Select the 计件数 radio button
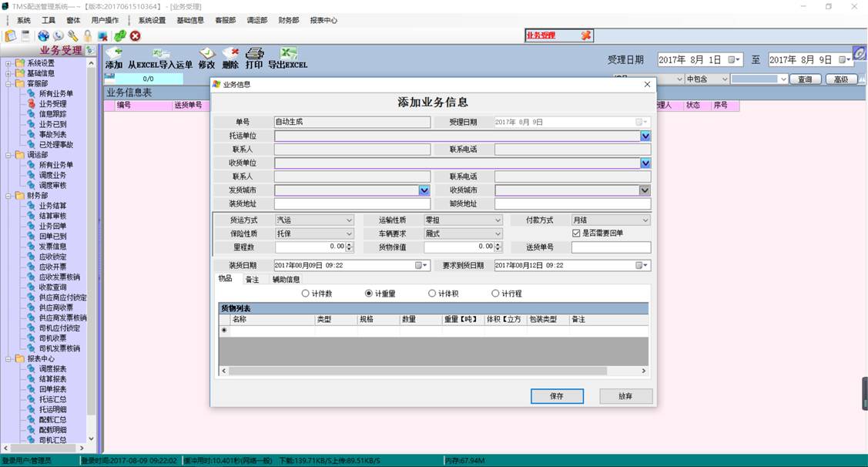The width and height of the screenshot is (868, 467). pos(306,294)
